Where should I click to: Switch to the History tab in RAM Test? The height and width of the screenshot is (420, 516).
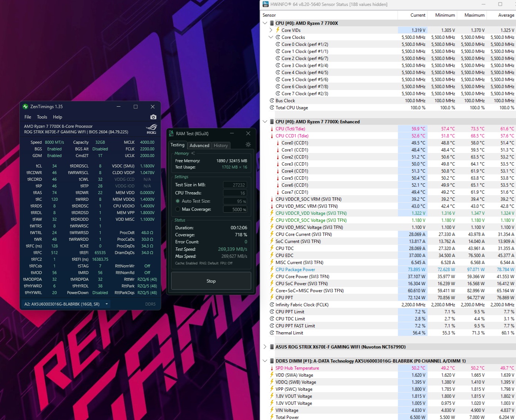point(221,146)
